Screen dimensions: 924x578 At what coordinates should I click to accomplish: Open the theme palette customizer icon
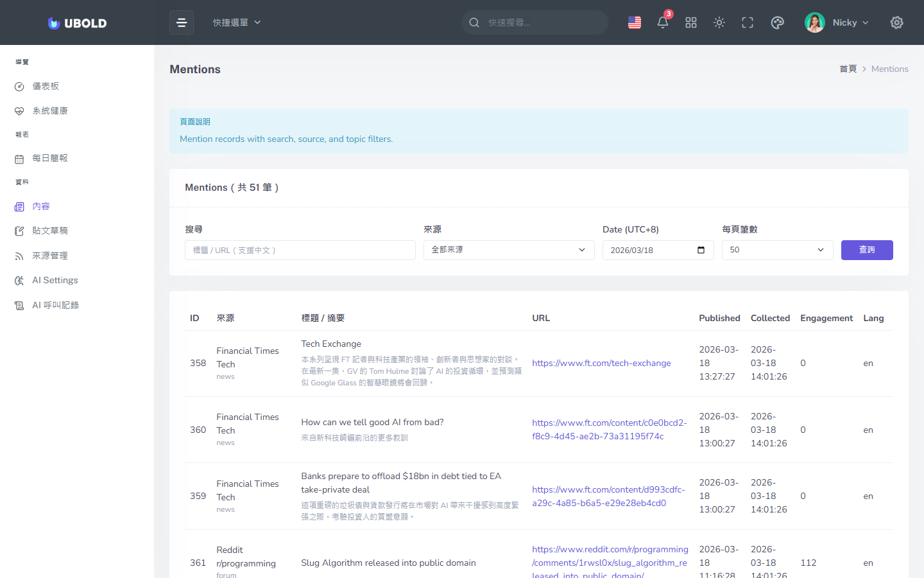(x=777, y=22)
